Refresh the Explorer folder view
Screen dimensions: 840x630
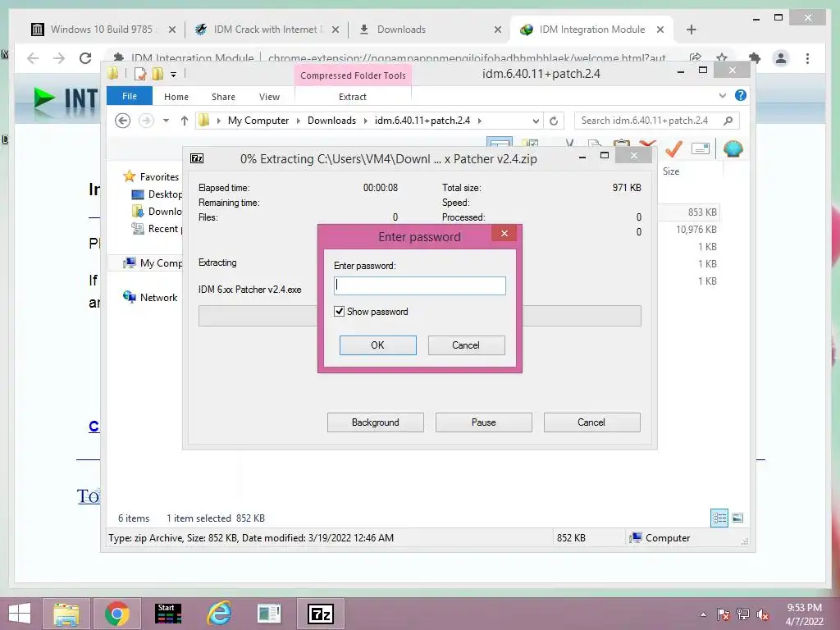coord(554,121)
